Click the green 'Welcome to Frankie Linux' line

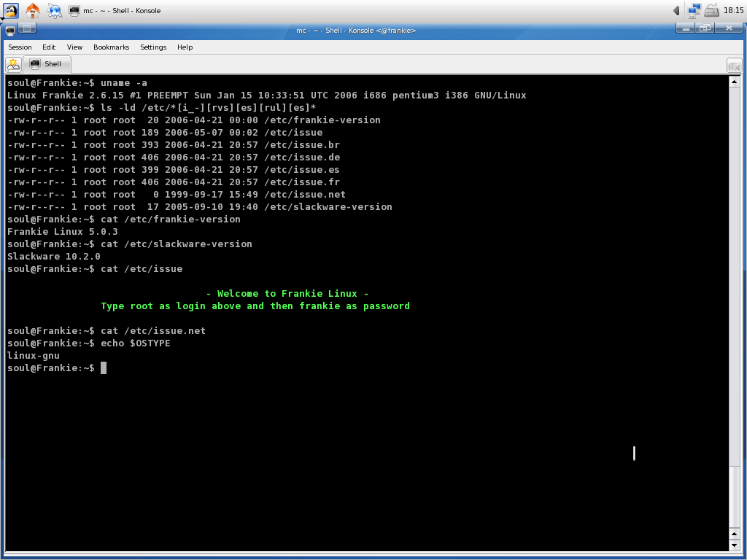tap(287, 293)
